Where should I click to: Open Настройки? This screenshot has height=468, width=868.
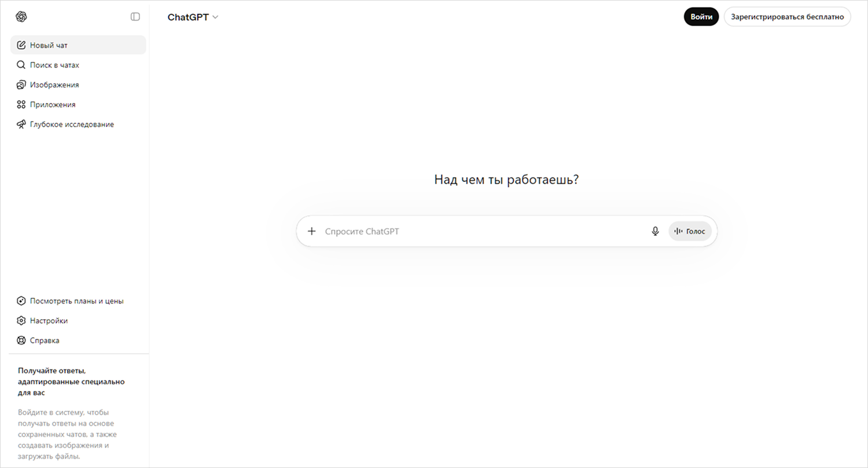coord(78,320)
